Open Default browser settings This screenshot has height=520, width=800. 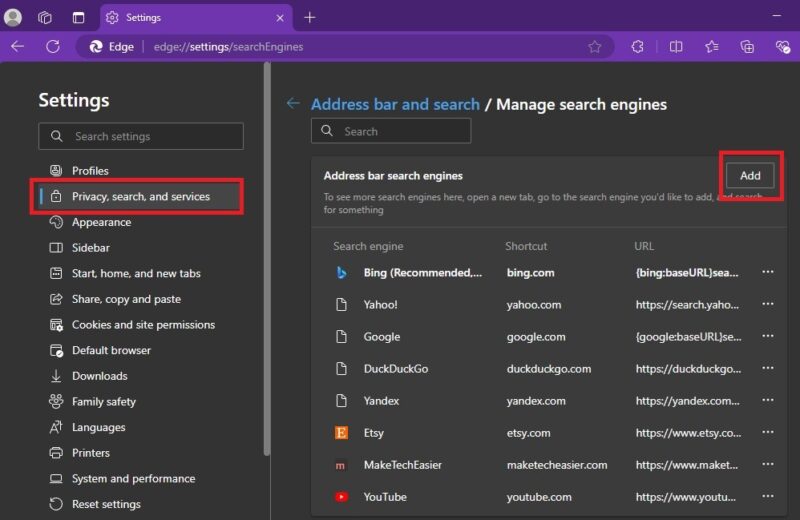pyautogui.click(x=111, y=350)
